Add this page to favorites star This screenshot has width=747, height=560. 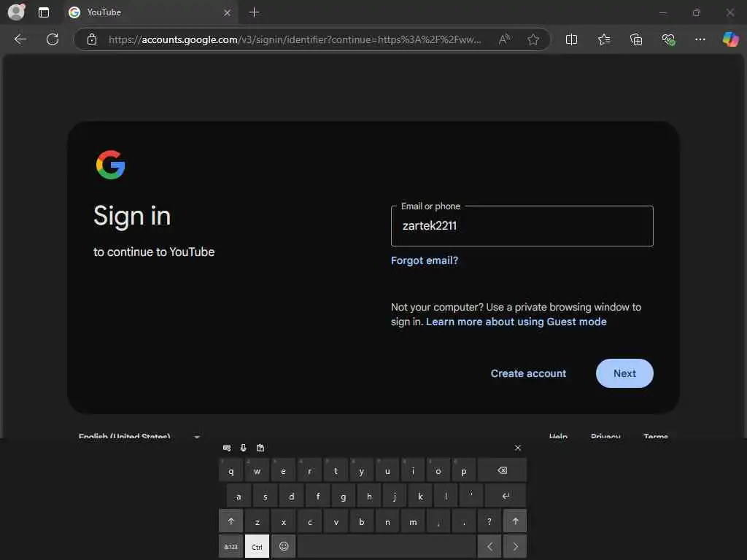click(x=533, y=39)
